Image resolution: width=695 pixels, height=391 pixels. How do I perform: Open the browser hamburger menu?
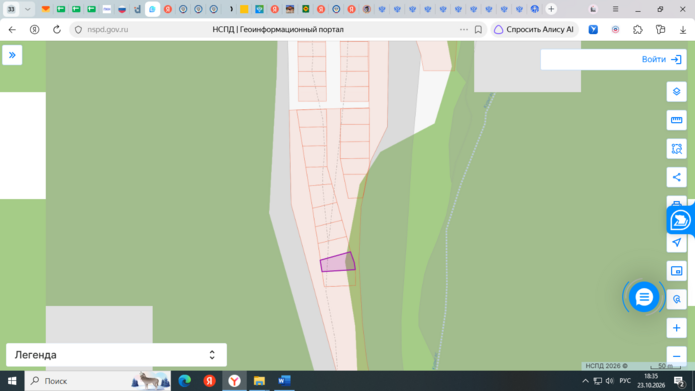615,9
